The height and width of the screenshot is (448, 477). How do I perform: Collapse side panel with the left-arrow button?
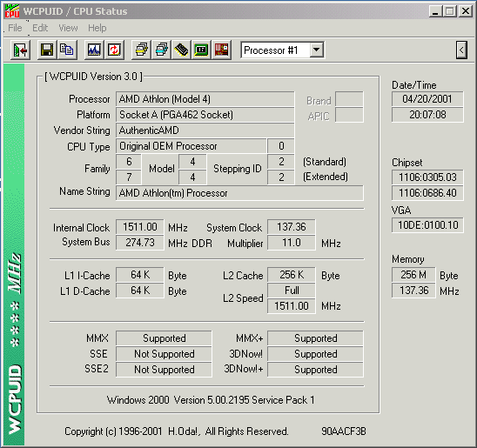tap(461, 50)
